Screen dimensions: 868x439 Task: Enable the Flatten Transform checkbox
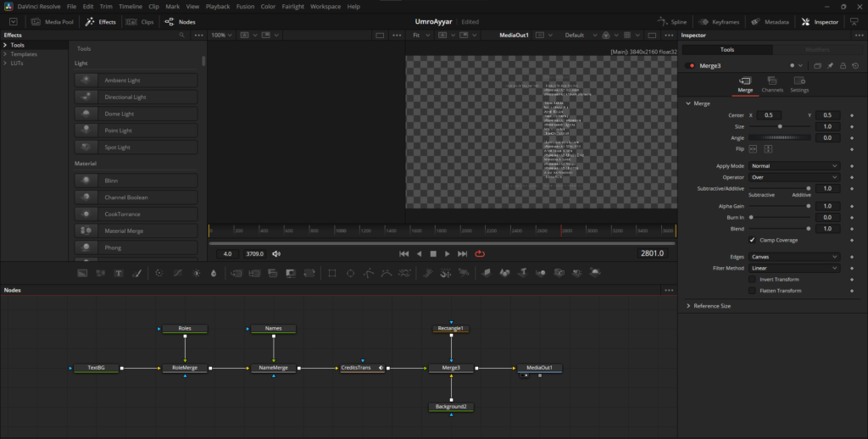(752, 291)
